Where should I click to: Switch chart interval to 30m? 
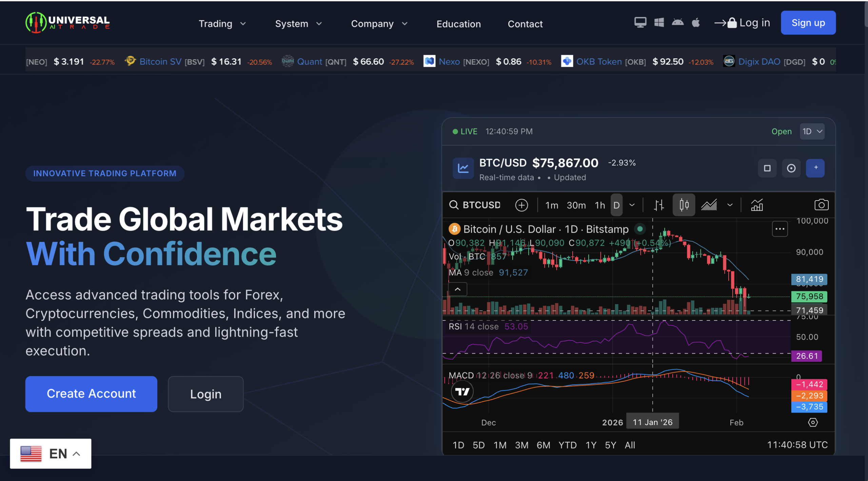(x=576, y=205)
